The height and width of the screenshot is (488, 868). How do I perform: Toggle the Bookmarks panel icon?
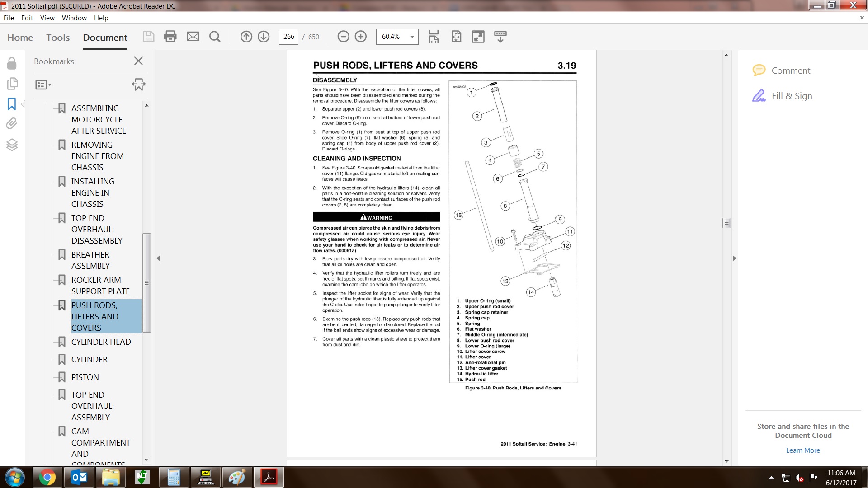(x=12, y=104)
